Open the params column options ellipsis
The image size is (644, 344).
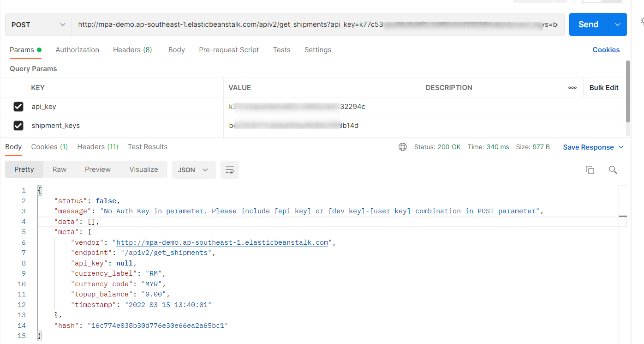(572, 88)
